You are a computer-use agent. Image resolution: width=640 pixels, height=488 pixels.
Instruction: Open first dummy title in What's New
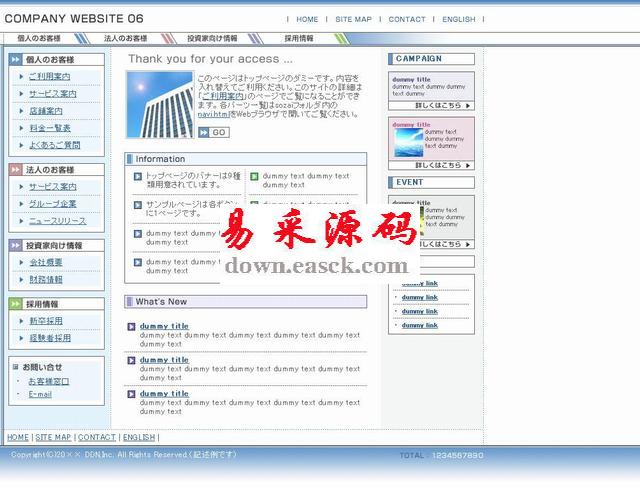point(164,326)
